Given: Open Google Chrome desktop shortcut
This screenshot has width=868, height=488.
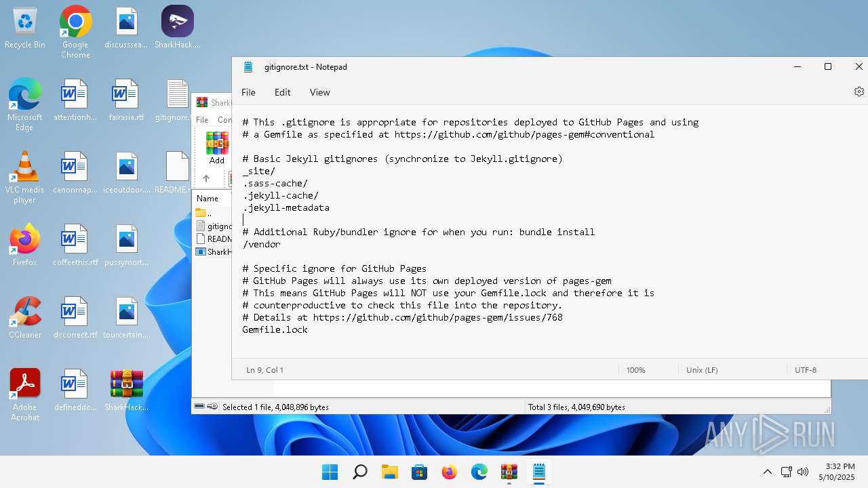Looking at the screenshot, I should (x=75, y=33).
